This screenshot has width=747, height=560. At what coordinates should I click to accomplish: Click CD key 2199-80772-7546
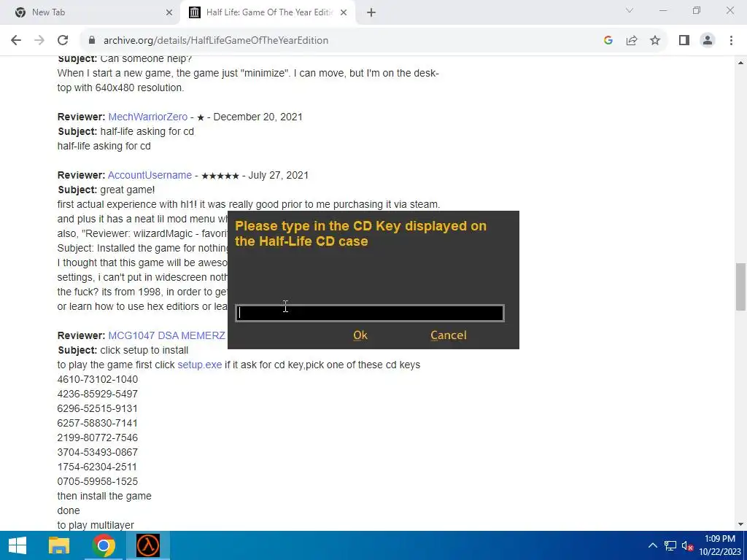tap(98, 437)
